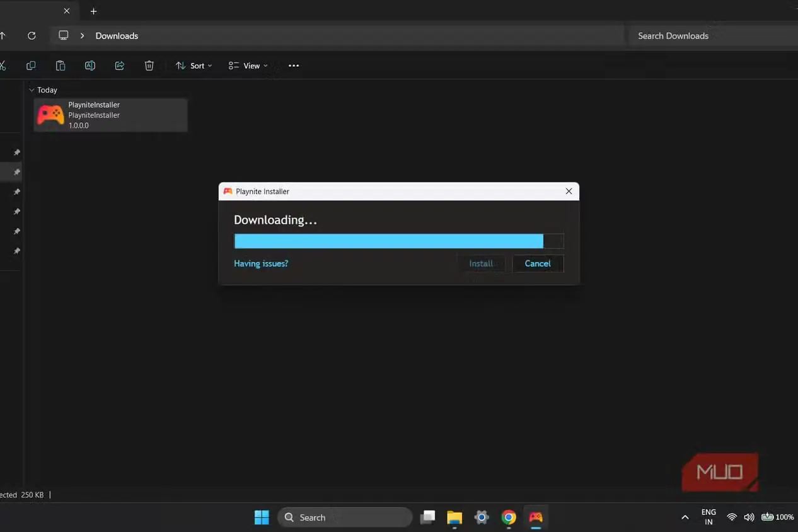Expand the address bar path chevron
The width and height of the screenshot is (798, 532).
click(x=82, y=36)
